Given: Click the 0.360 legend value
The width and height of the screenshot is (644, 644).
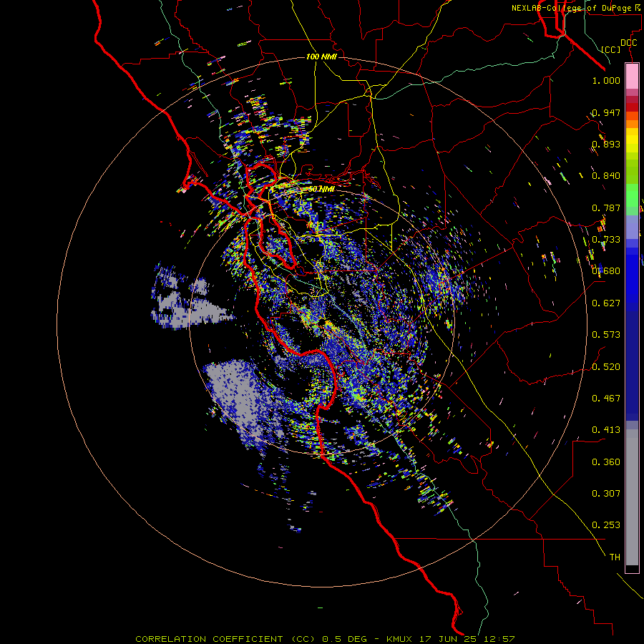Looking at the screenshot, I should [606, 462].
